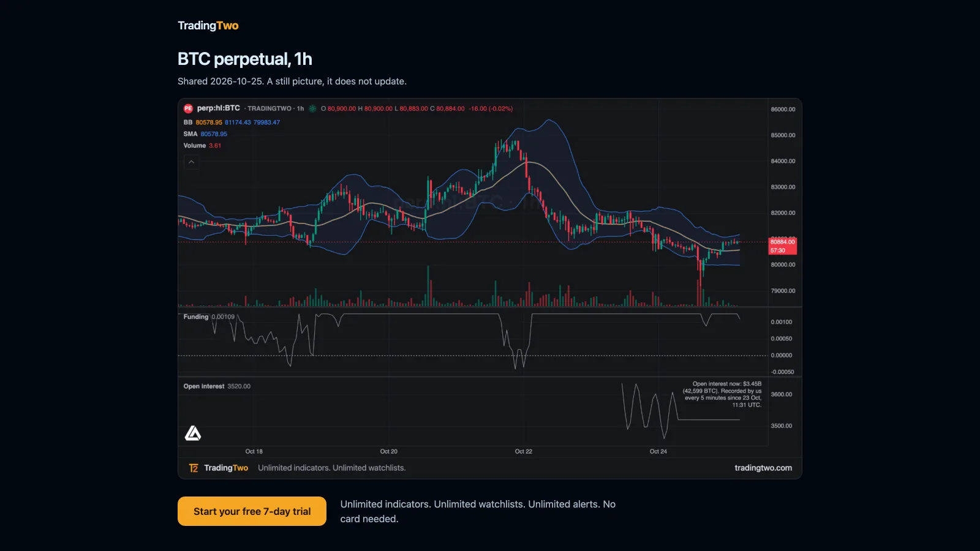The height and width of the screenshot is (551, 980).
Task: Click the Oct 18 date label
Action: (x=254, y=451)
